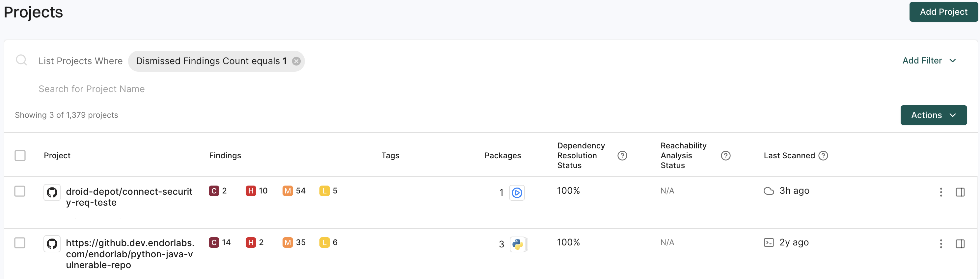This screenshot has height=279, width=980.
Task: Click high findings badge for droid-depot
Action: [x=257, y=191]
